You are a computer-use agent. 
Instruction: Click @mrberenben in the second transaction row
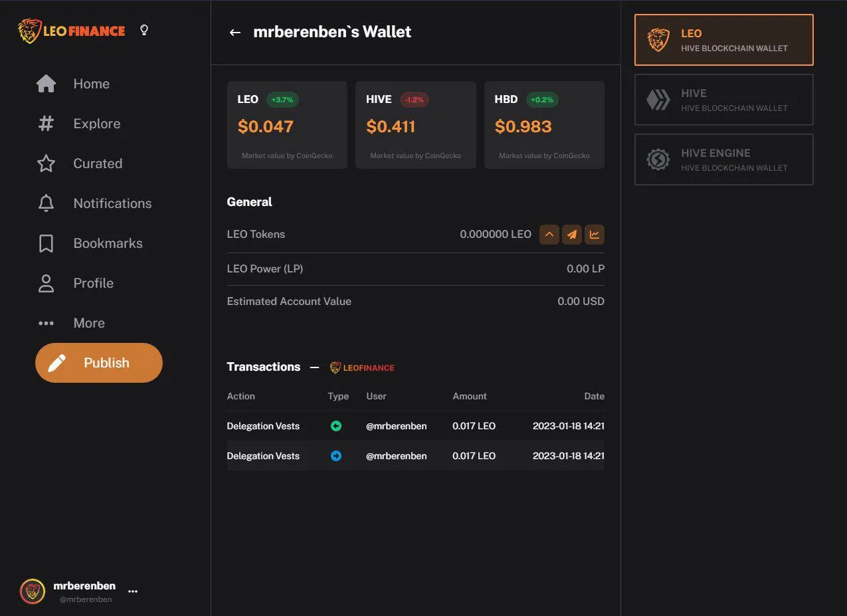[x=397, y=456]
